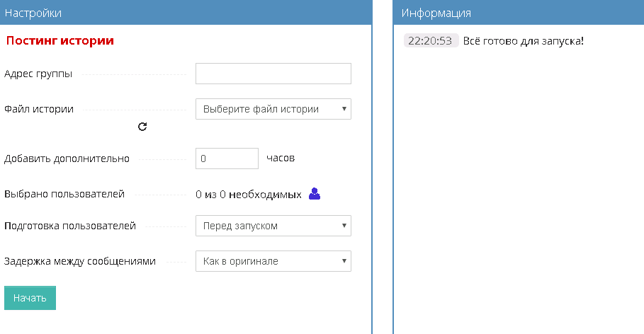Click the 'Добавить дополнительно' label
Screen dimensions: 644x334
(x=67, y=159)
